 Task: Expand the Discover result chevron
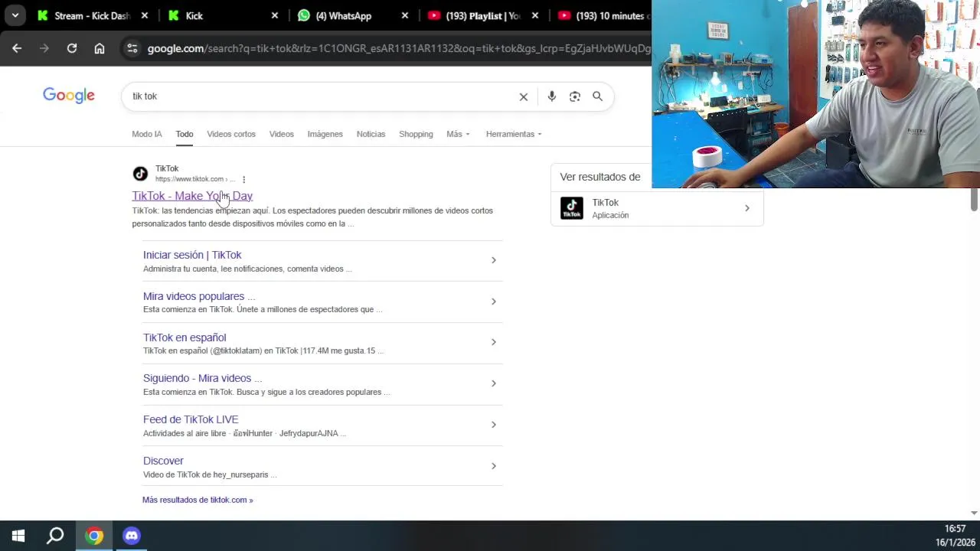(494, 466)
